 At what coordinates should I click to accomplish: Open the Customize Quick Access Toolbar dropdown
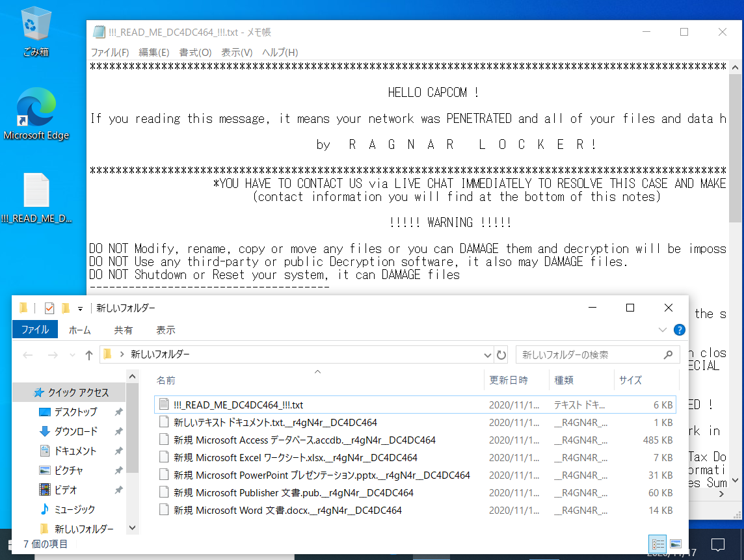81,308
